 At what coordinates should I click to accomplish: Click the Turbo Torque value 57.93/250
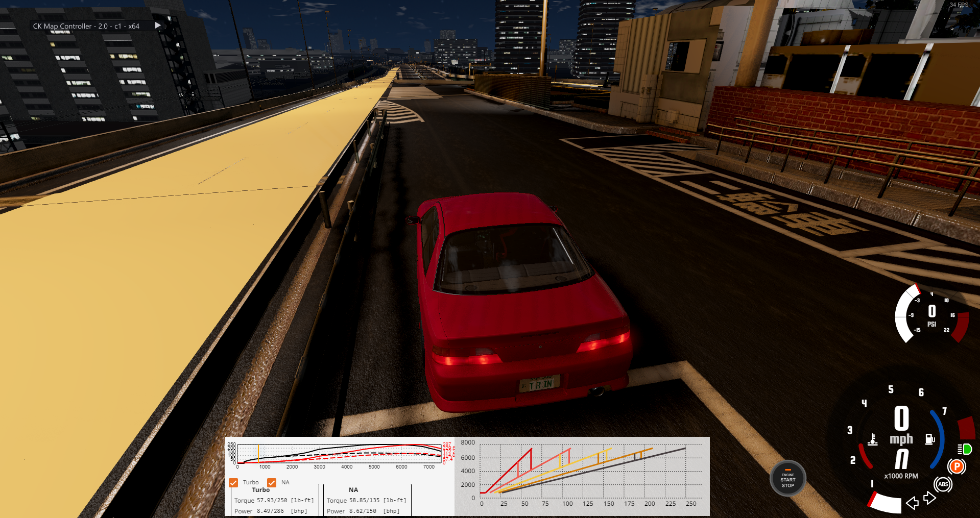click(x=272, y=500)
